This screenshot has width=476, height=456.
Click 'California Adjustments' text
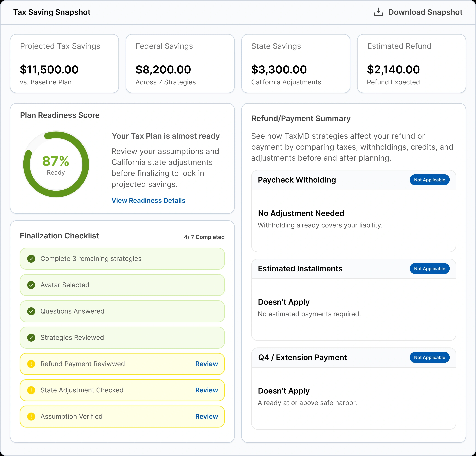point(286,82)
